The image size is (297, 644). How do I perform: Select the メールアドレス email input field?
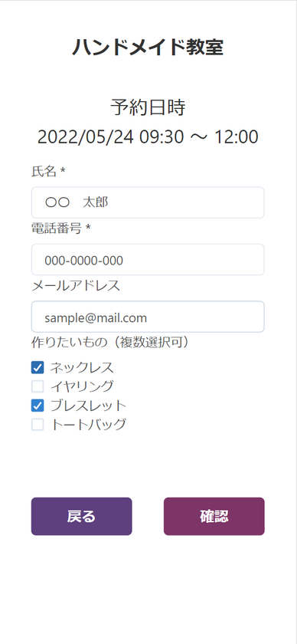(x=148, y=317)
